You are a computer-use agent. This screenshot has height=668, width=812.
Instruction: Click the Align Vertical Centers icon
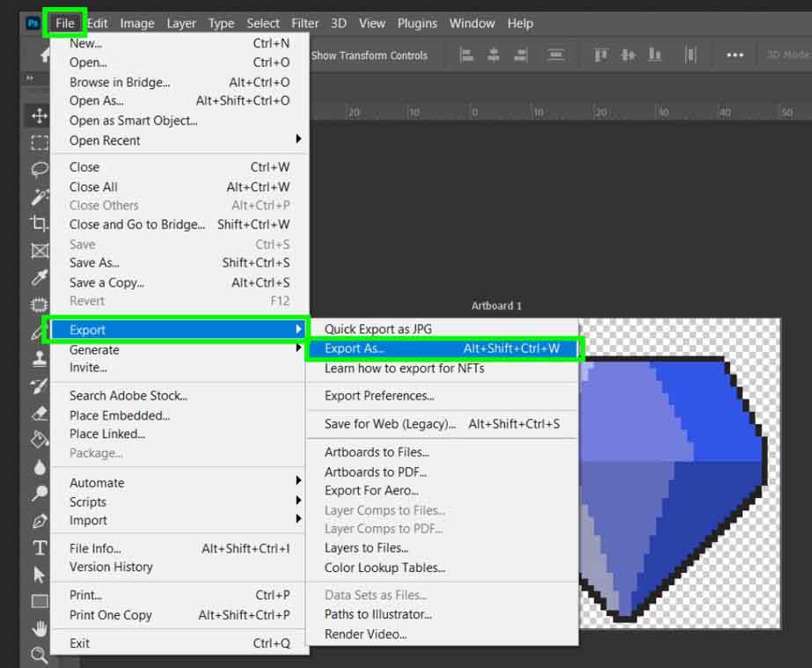tap(627, 55)
